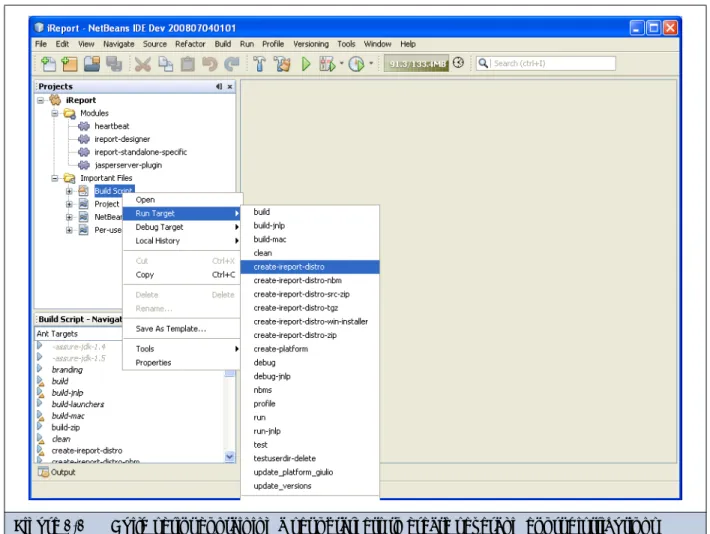710x534 pixels.
Task: Click the Output window icon
Action: (43, 472)
